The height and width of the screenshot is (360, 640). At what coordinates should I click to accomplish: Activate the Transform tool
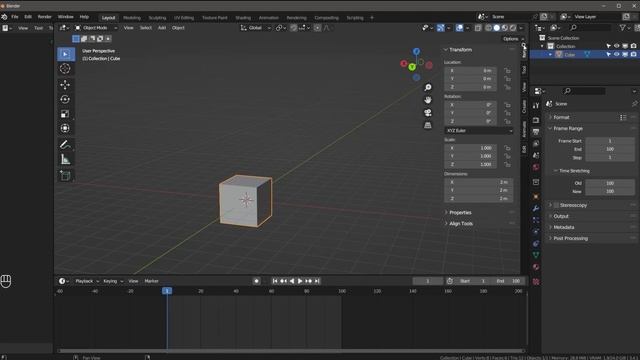[x=65, y=128]
